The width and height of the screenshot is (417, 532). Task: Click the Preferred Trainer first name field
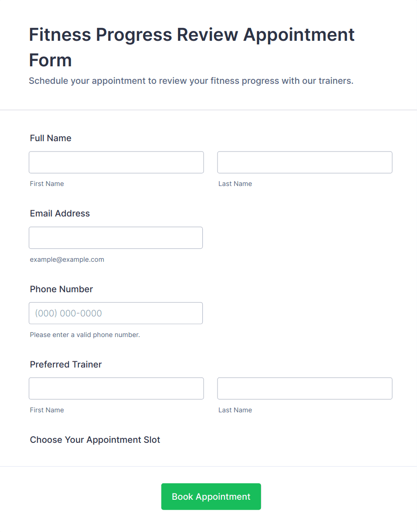click(116, 388)
